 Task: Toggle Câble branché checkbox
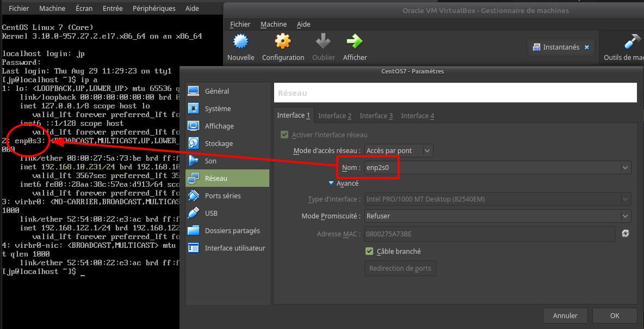click(x=369, y=251)
